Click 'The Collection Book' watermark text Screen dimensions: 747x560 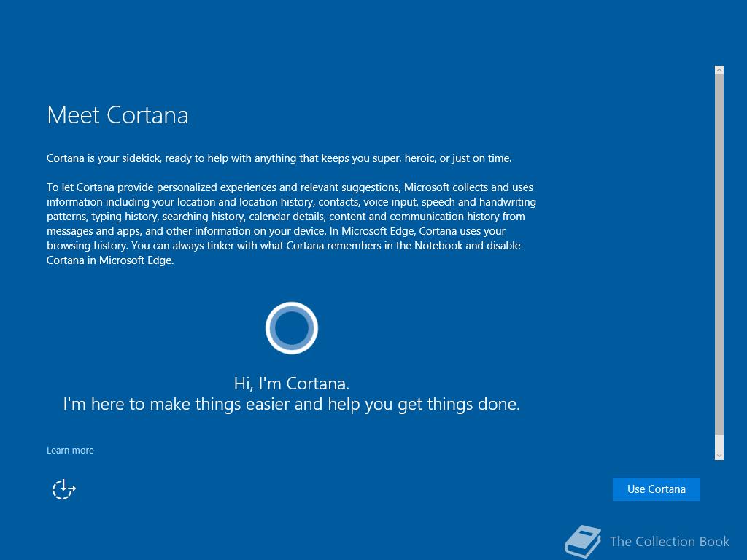pos(669,541)
